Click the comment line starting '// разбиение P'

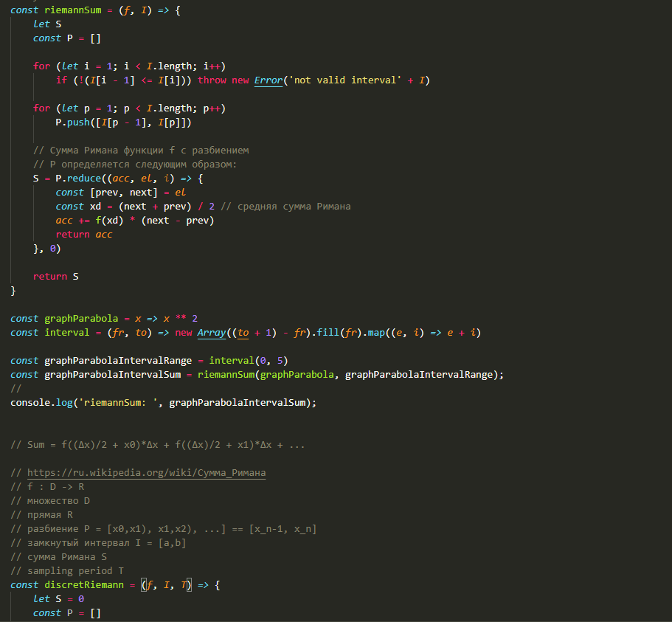(163, 529)
